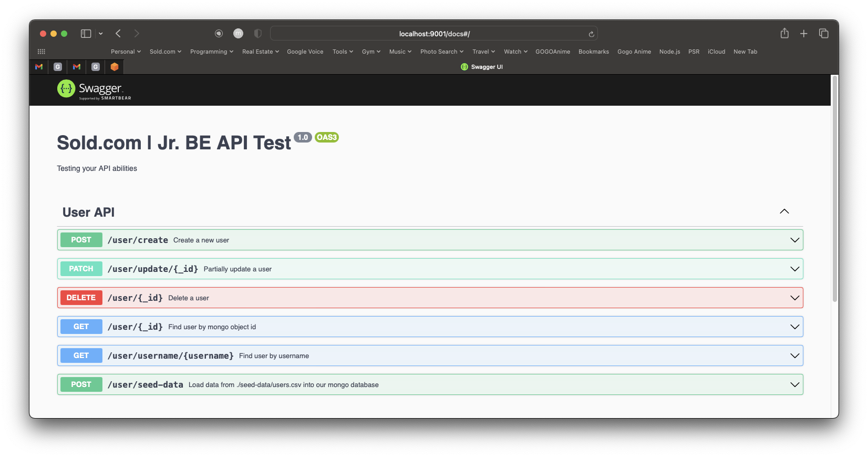Click the 'Partially update a user' description

click(x=237, y=269)
